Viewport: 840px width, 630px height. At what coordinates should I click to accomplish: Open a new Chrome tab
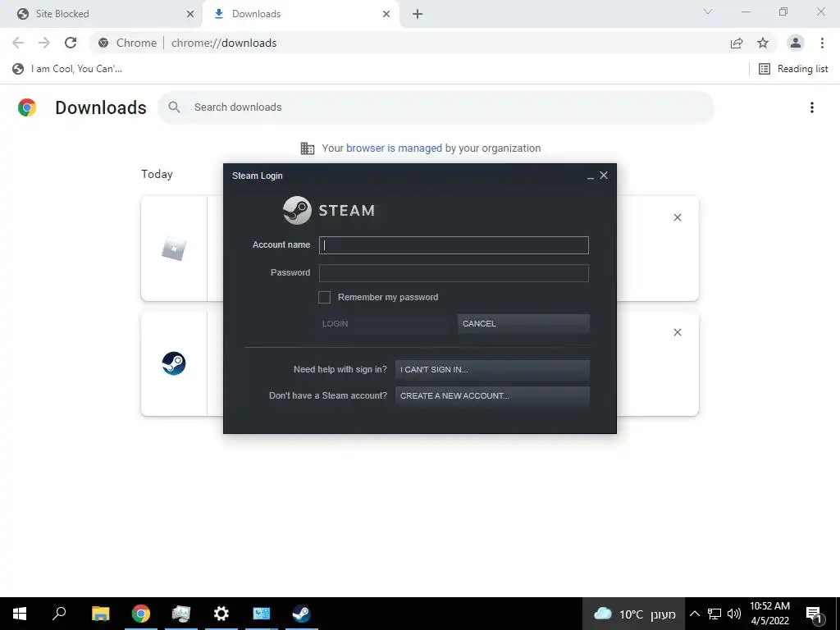click(x=418, y=14)
